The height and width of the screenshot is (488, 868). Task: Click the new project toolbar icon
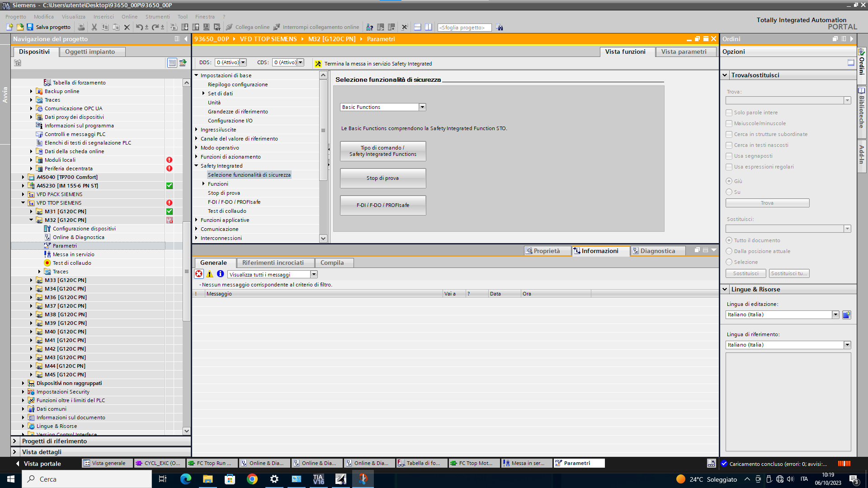9,27
